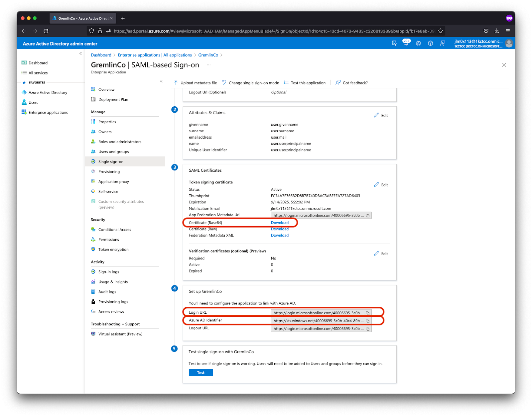
Task: Open portal settings gear icon
Action: click(418, 43)
